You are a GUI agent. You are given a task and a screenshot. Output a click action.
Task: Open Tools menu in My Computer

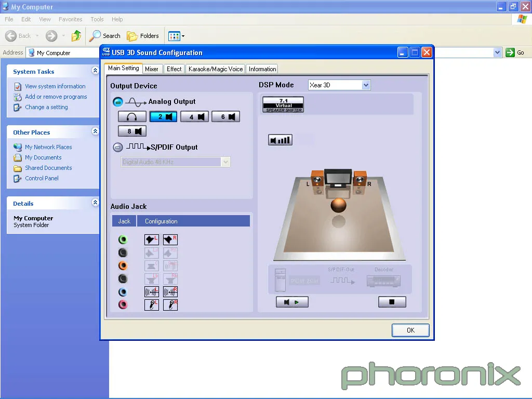coord(97,19)
